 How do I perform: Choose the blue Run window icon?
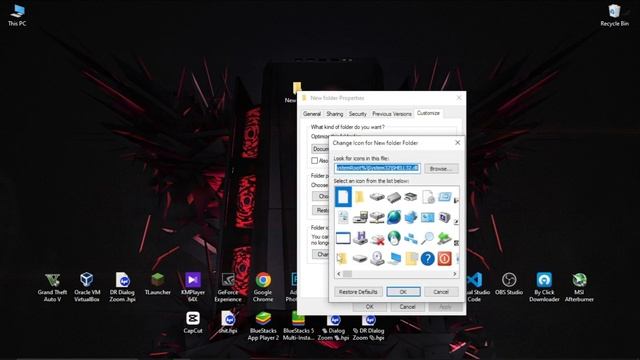coord(444,197)
